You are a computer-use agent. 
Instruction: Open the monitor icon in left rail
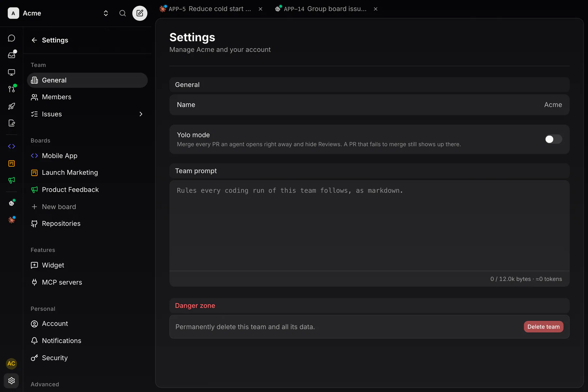coord(11,72)
